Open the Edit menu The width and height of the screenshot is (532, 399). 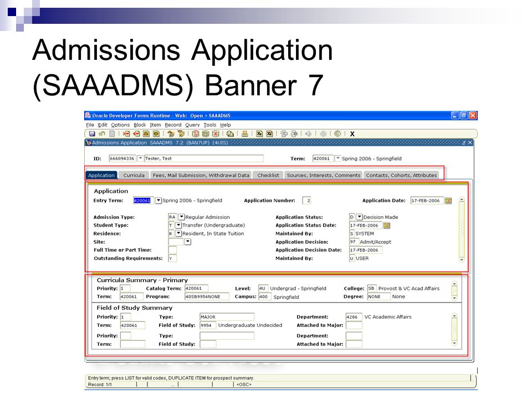coord(103,125)
